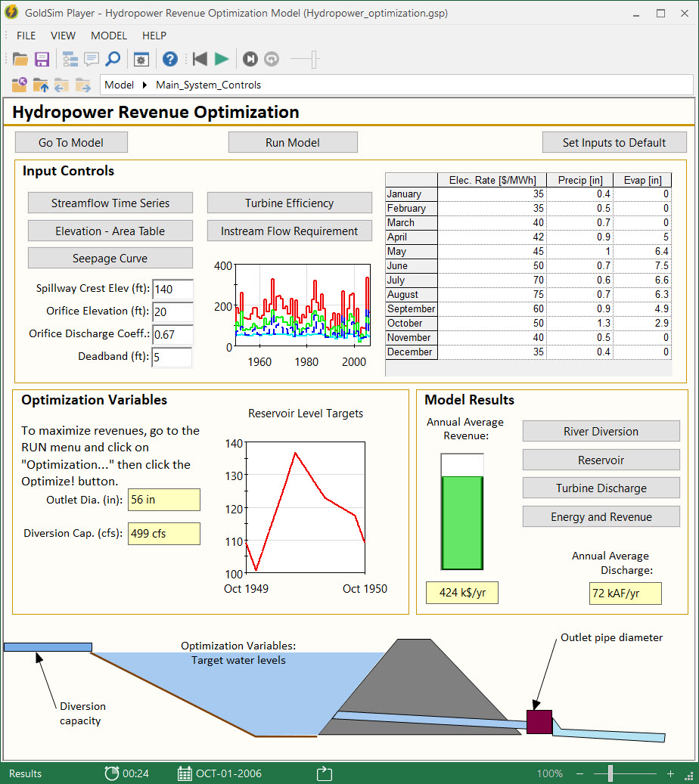Open the Elevation - Area Table

coord(110,231)
